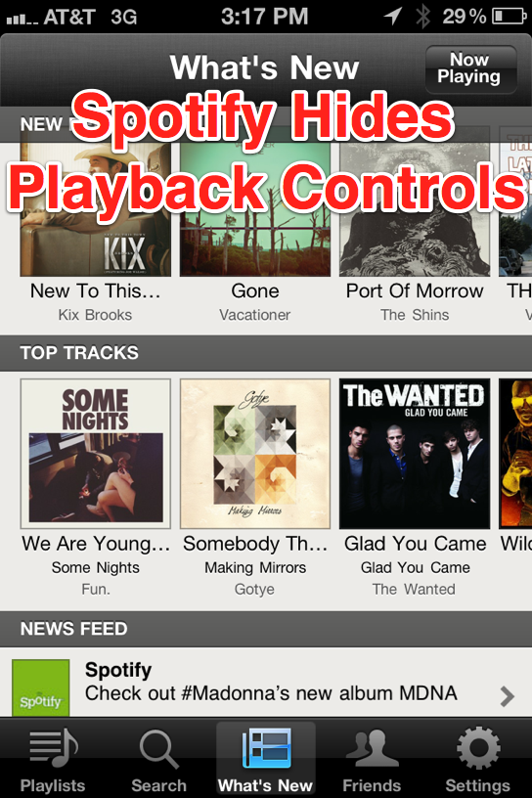This screenshot has height=798, width=532.
Task: Tap the Bluetooth status bar icon
Action: click(423, 16)
